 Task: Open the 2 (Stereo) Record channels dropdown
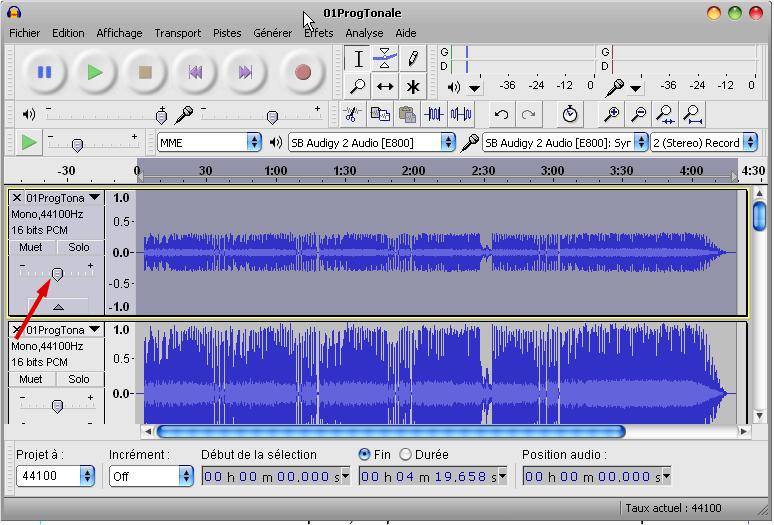point(703,143)
